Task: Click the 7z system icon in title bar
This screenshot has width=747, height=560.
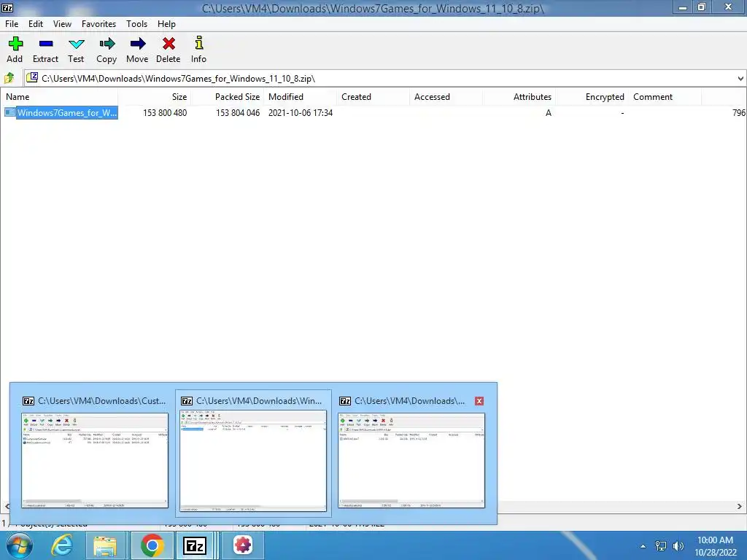Action: 7,7
